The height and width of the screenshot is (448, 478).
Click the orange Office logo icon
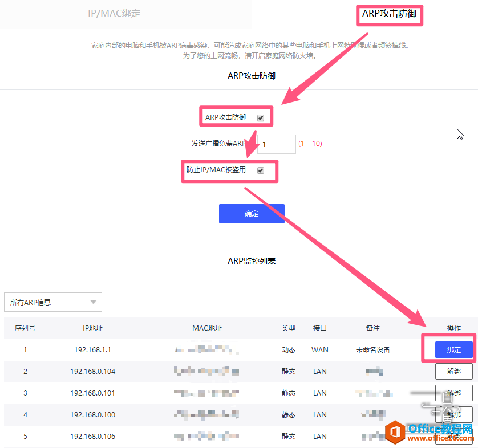pos(396,433)
